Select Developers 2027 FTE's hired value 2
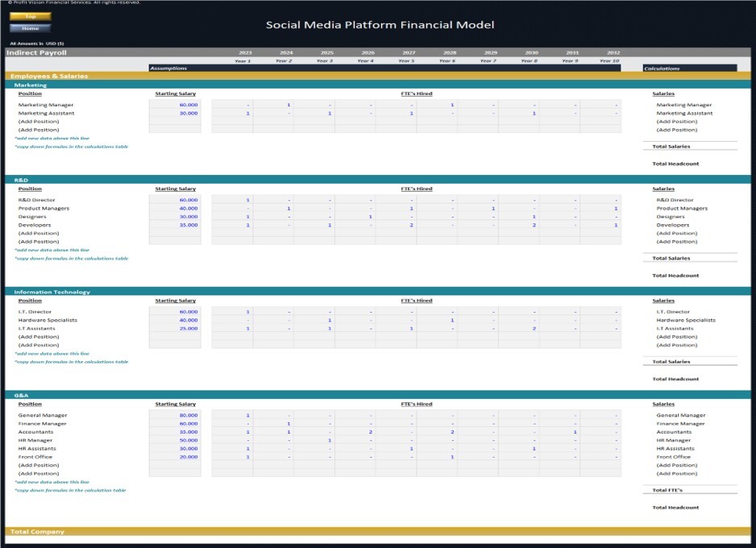 pyautogui.click(x=397, y=225)
